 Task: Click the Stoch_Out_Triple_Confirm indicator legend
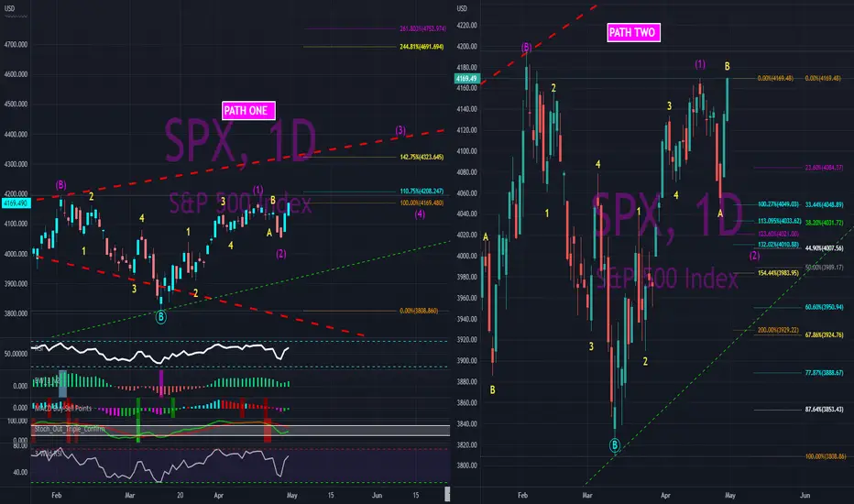coord(69,429)
